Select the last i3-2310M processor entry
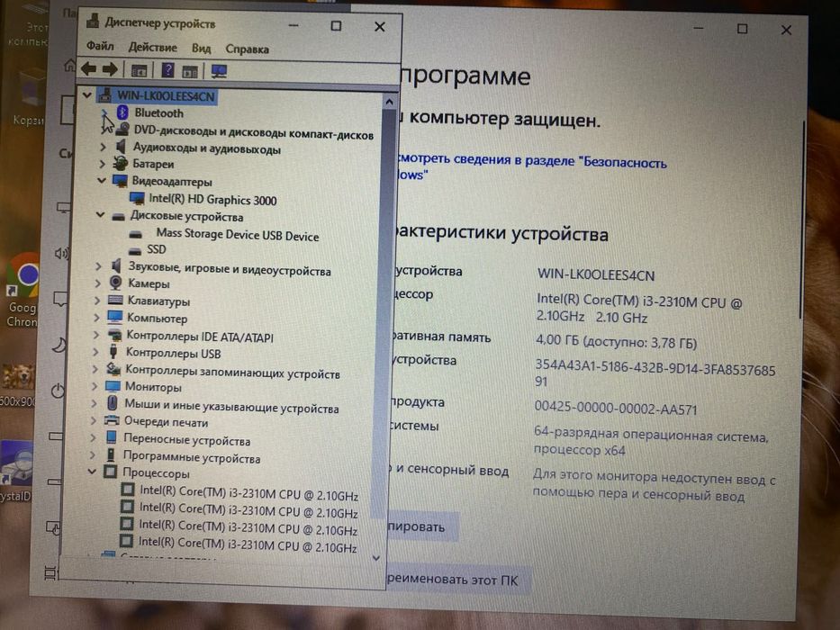 (248, 544)
